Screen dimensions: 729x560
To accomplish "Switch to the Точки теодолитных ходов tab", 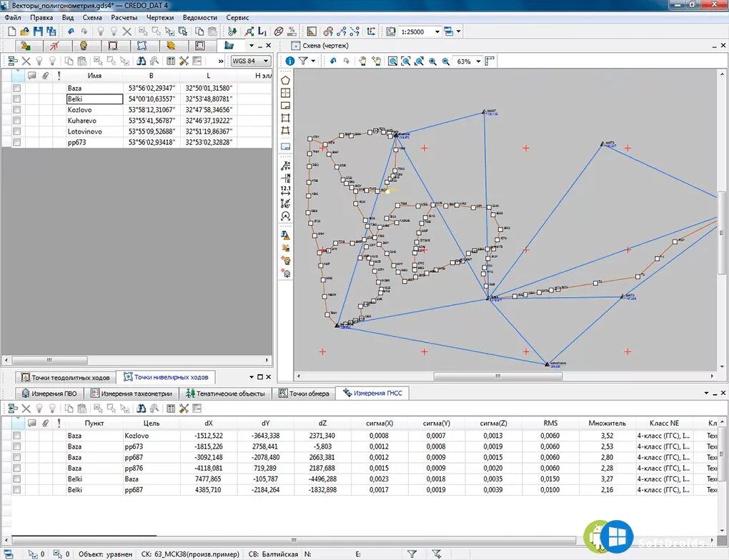I will click(x=66, y=377).
